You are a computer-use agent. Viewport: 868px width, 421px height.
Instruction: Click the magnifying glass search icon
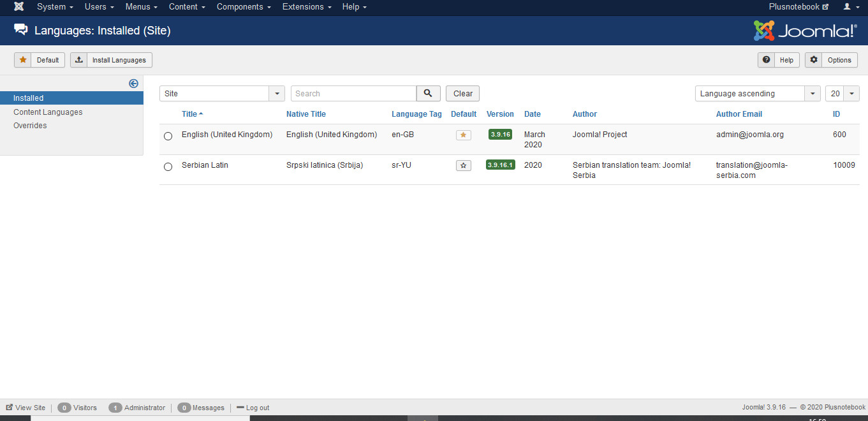tap(428, 94)
